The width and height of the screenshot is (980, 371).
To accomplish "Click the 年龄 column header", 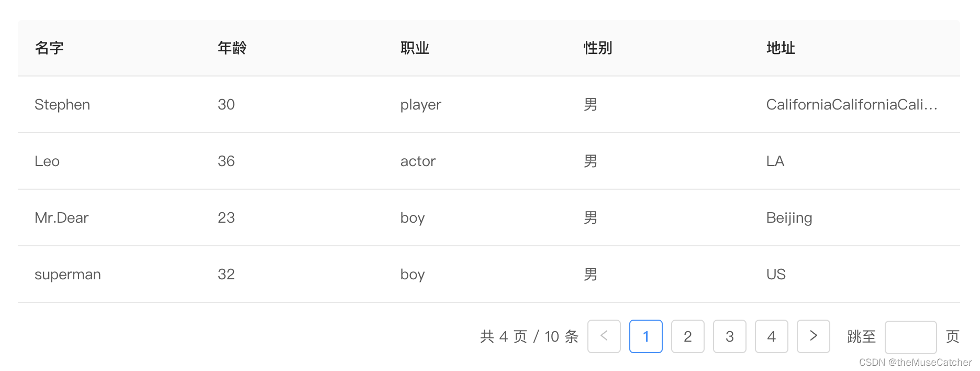I will (232, 48).
